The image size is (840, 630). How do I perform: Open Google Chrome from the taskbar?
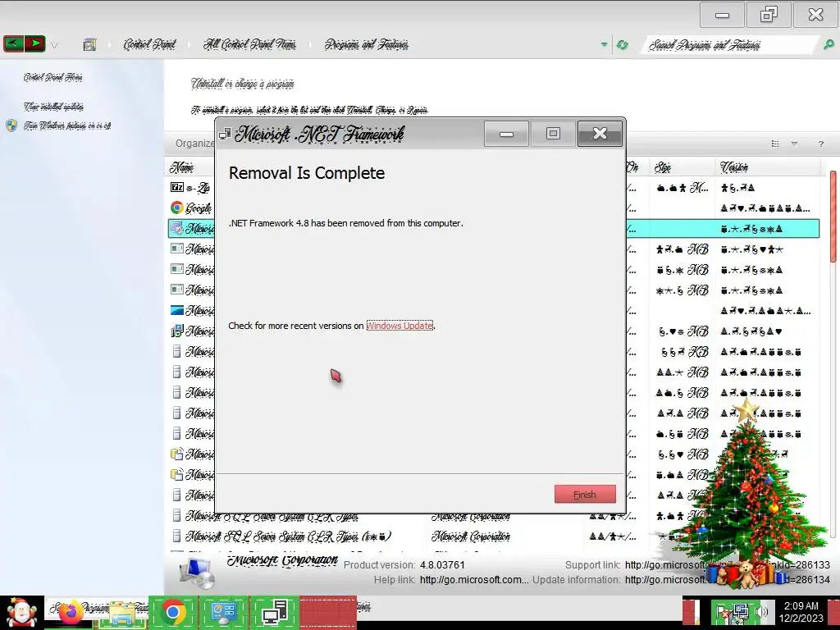(x=172, y=612)
